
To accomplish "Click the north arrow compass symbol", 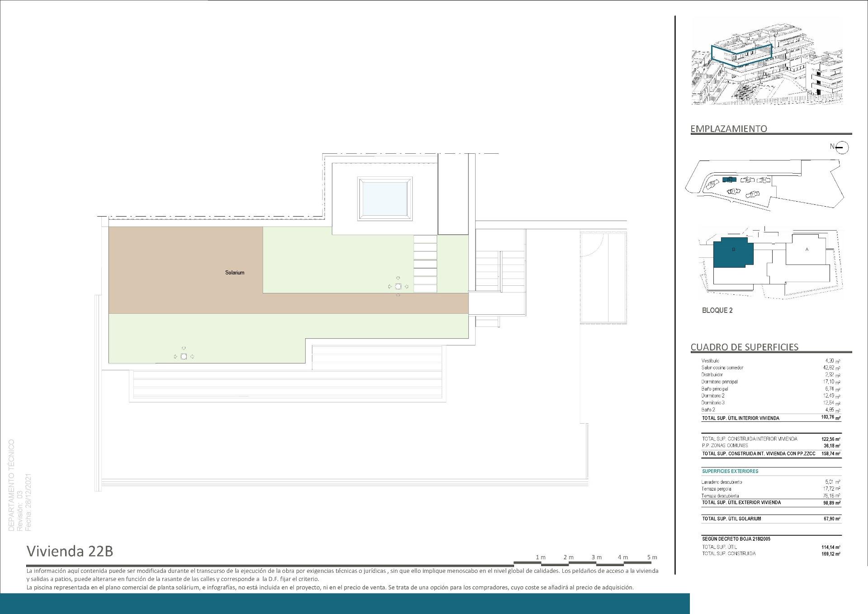I will (842, 147).
